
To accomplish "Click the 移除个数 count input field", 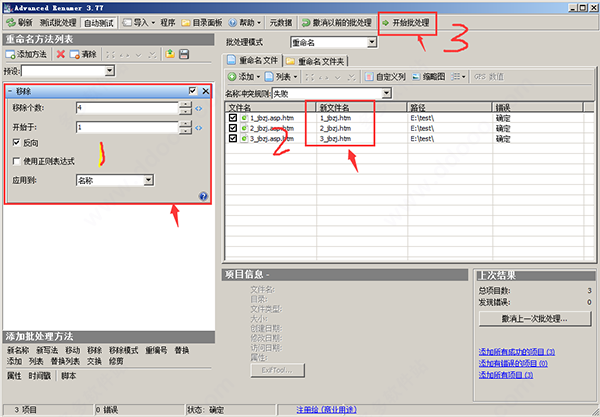I will (x=127, y=108).
